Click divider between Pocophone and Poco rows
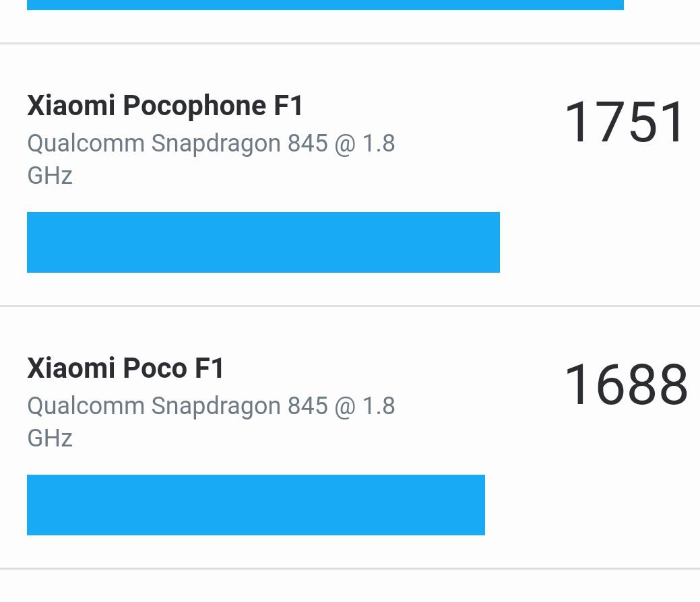This screenshot has height=602, width=700. pyautogui.click(x=350, y=306)
